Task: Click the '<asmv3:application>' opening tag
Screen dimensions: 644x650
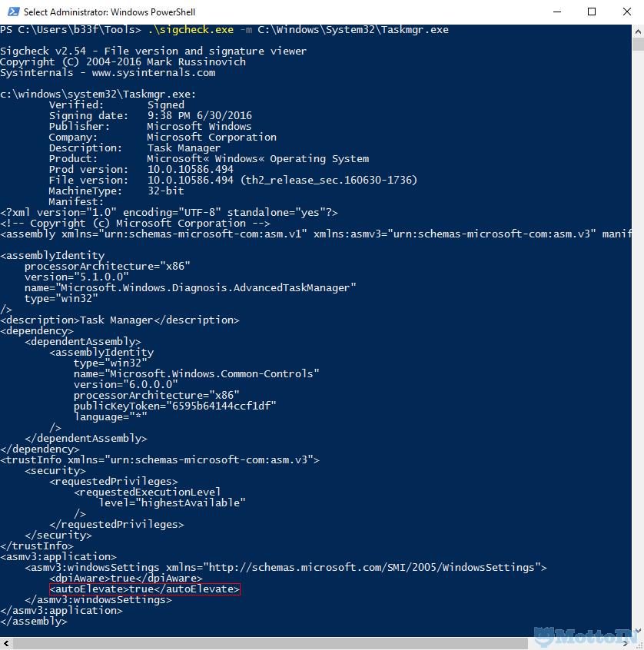Action: [x=58, y=557]
